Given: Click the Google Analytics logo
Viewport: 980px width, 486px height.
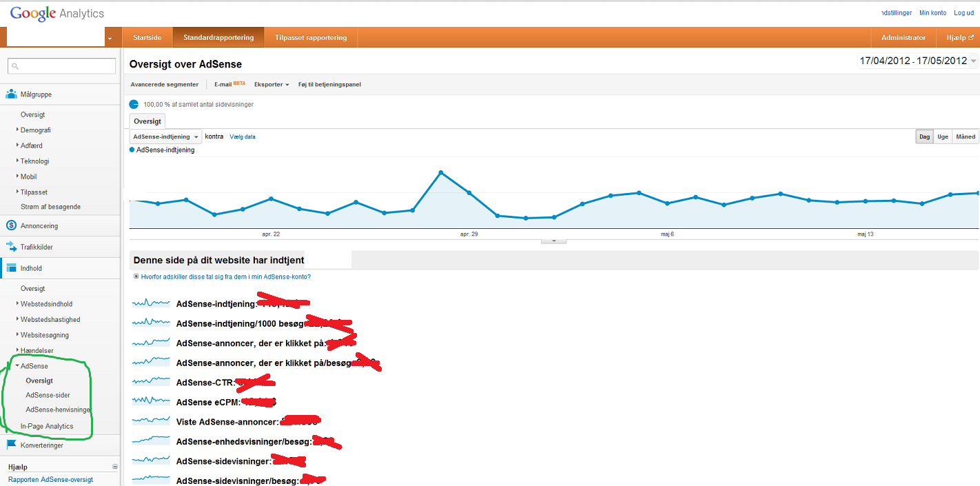Looking at the screenshot, I should click(57, 13).
